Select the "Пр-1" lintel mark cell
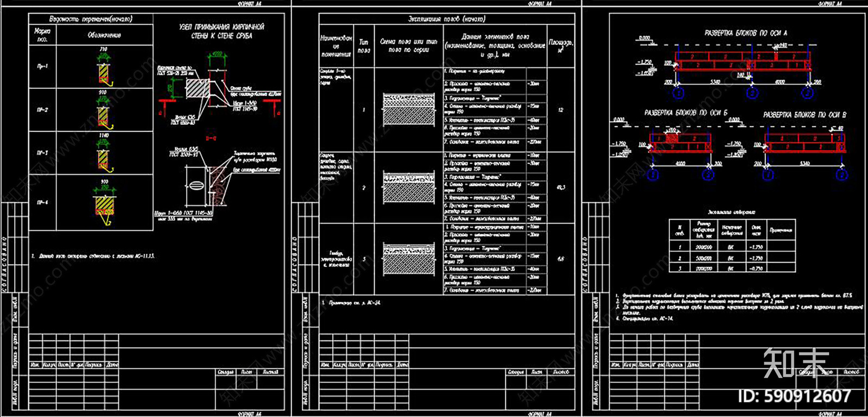This screenshot has height=417, width=868. pyautogui.click(x=42, y=66)
